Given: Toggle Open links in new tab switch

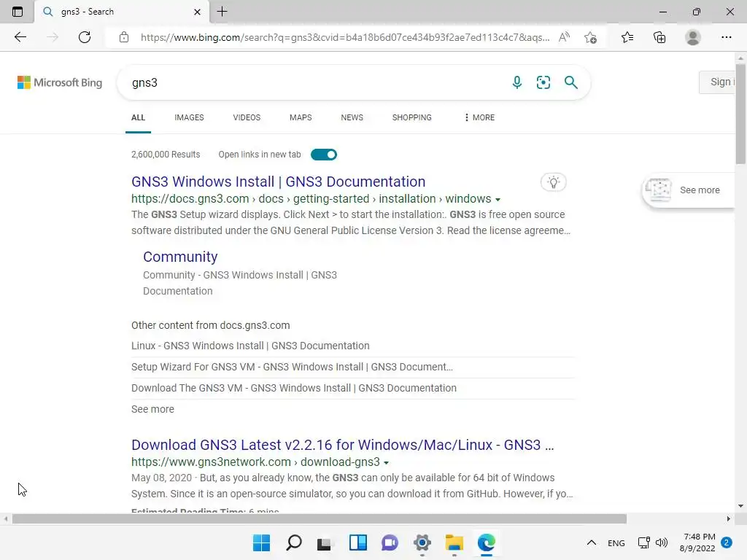Looking at the screenshot, I should coord(324,155).
